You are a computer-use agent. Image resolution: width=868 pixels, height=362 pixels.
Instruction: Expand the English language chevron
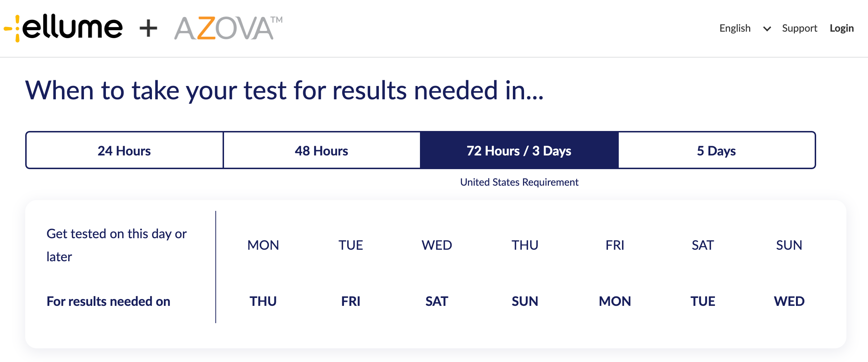[767, 29]
